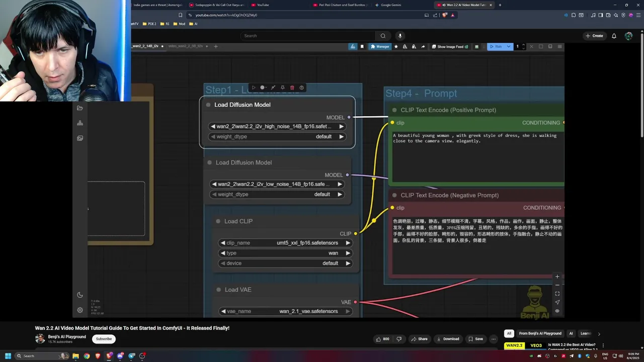Collapse the low_noise Load Diffusion Model node

click(x=209, y=162)
